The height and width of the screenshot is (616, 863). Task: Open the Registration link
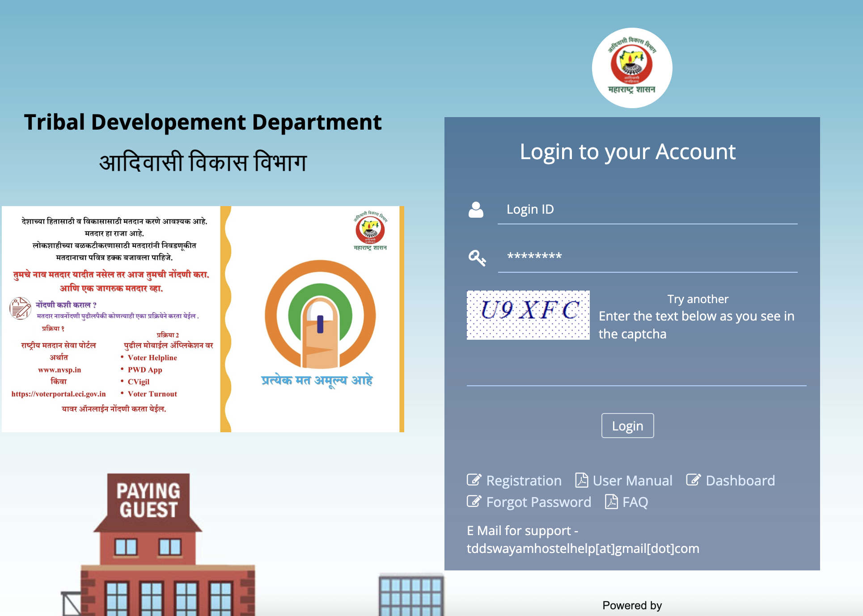pyautogui.click(x=524, y=481)
